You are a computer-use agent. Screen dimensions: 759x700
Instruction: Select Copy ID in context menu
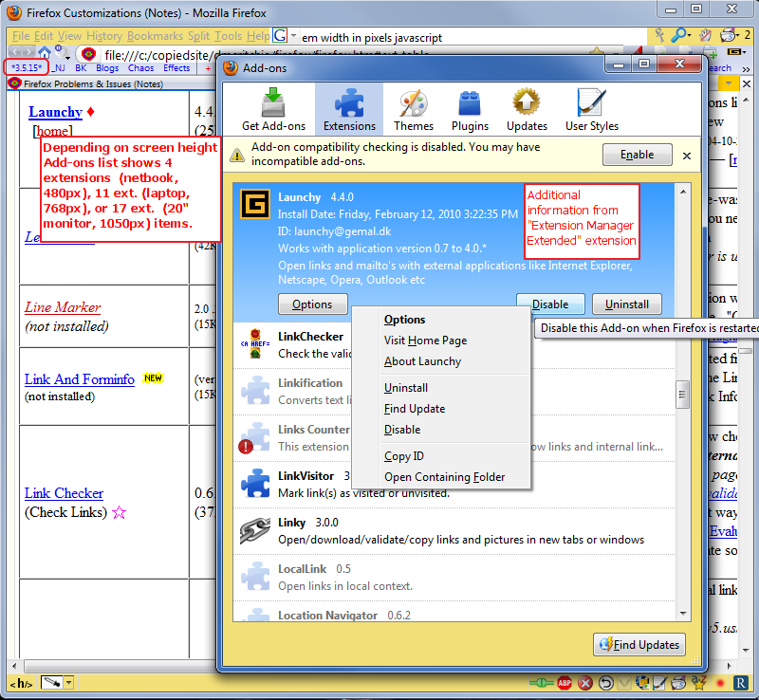(441, 456)
